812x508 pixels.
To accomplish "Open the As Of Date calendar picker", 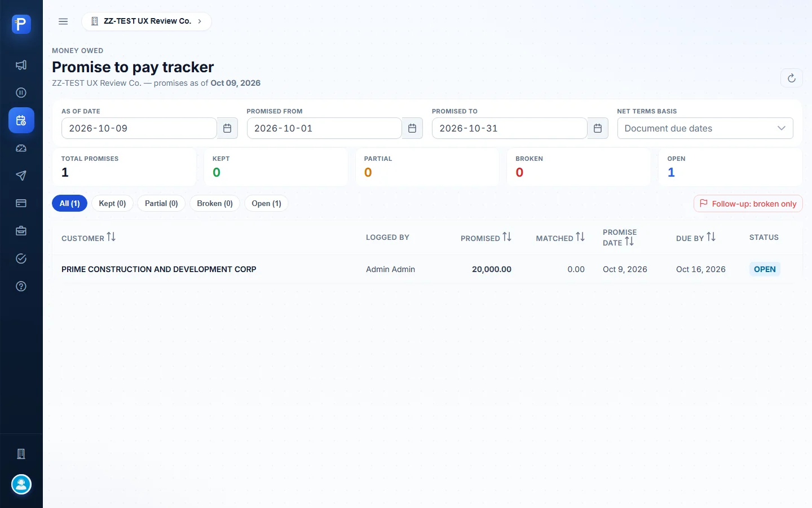I will coord(227,128).
